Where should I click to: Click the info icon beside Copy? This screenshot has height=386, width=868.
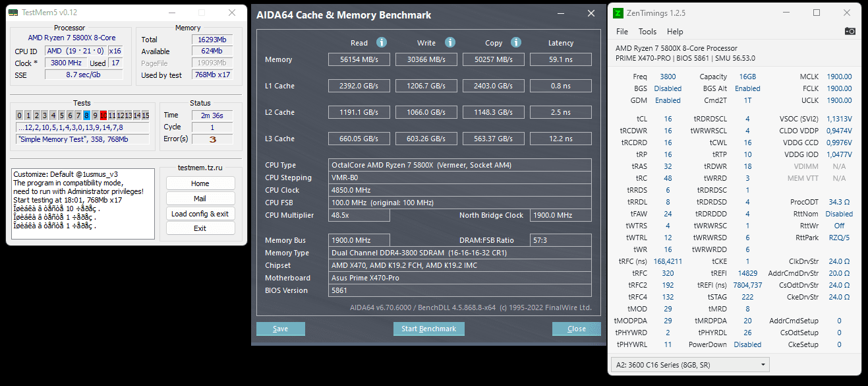point(517,42)
